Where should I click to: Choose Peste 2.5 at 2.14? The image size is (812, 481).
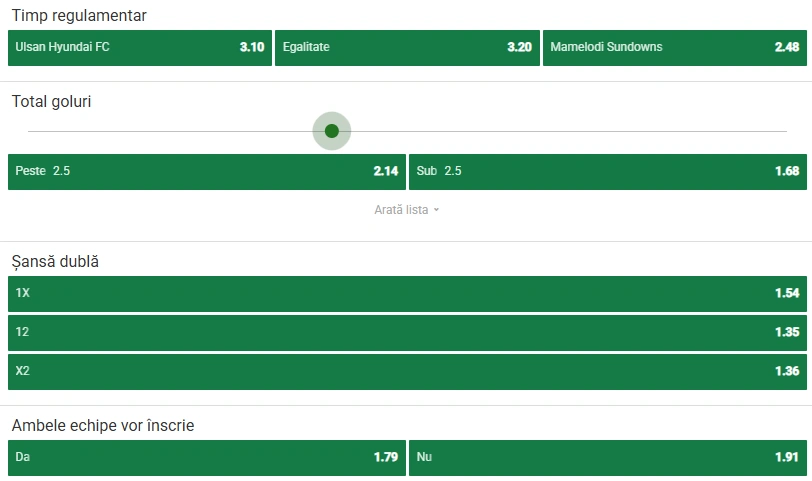pyautogui.click(x=207, y=172)
